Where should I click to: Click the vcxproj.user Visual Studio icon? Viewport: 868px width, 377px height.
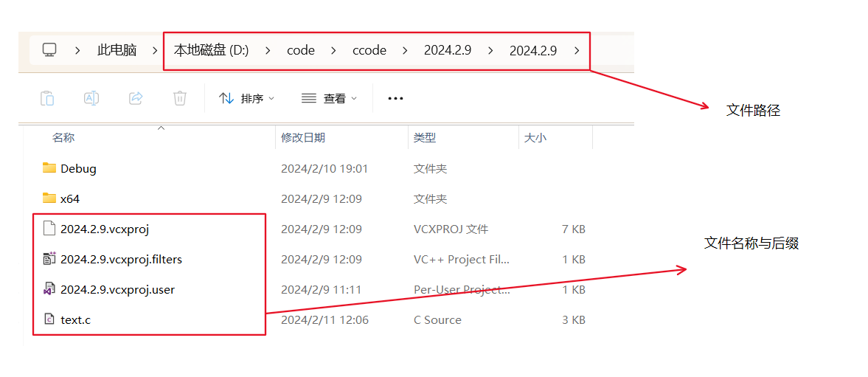pos(49,289)
